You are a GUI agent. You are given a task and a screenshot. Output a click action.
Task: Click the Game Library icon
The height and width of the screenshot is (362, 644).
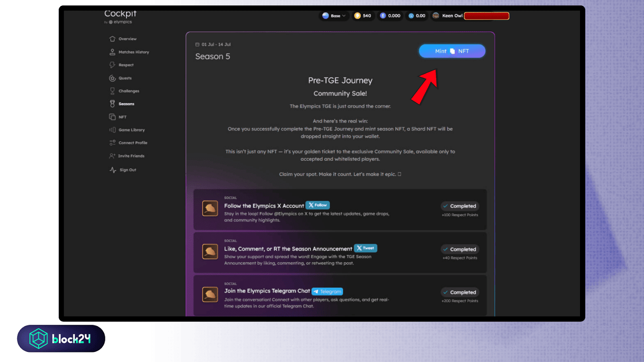[112, 130]
